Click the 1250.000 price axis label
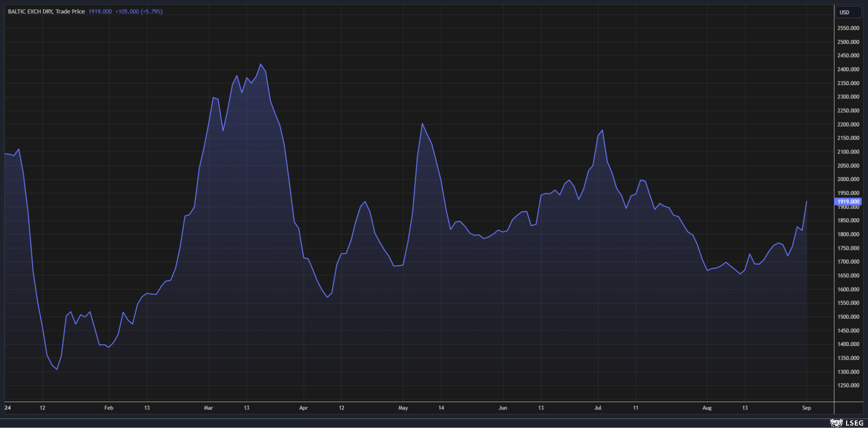868x428 pixels. click(x=848, y=385)
